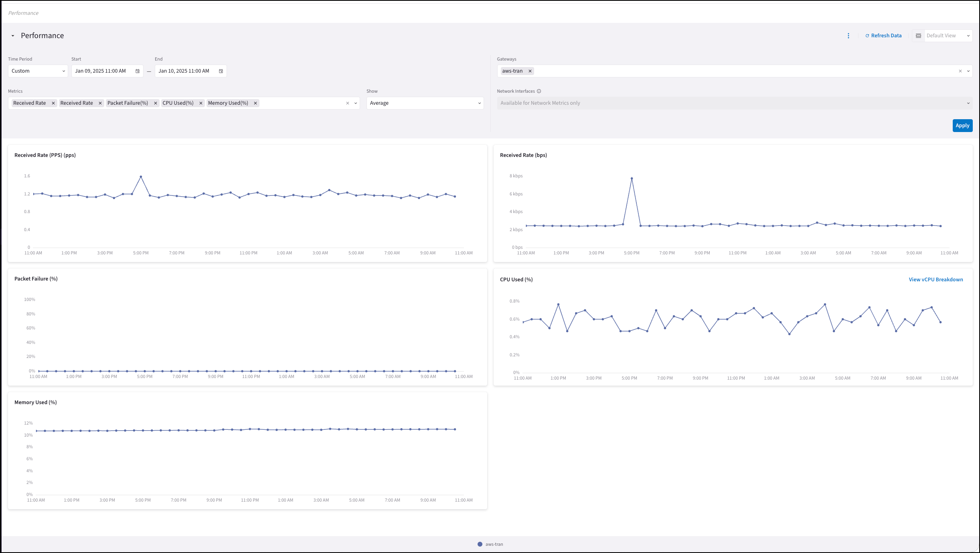
Task: Open the three-dot options menu
Action: click(848, 35)
